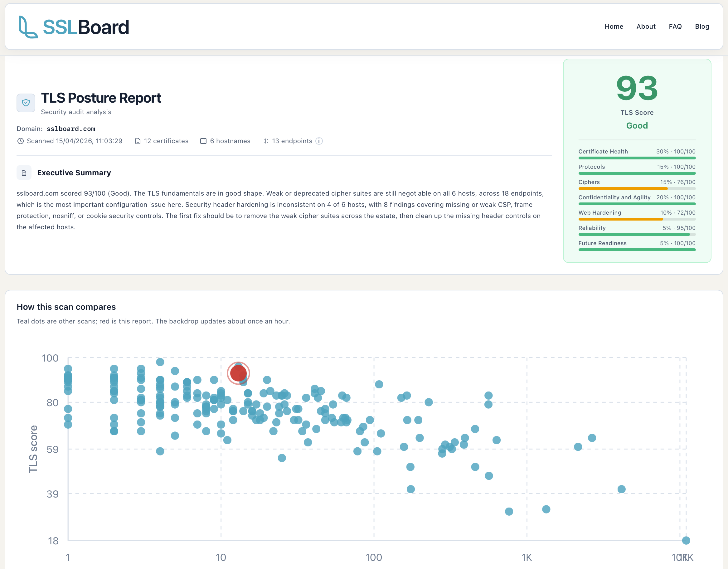Click the '59' y-axis tick label

52,449
